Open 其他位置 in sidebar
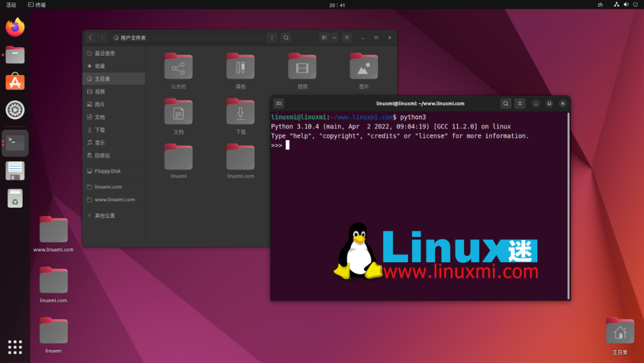This screenshot has height=363, width=644. coord(114,216)
